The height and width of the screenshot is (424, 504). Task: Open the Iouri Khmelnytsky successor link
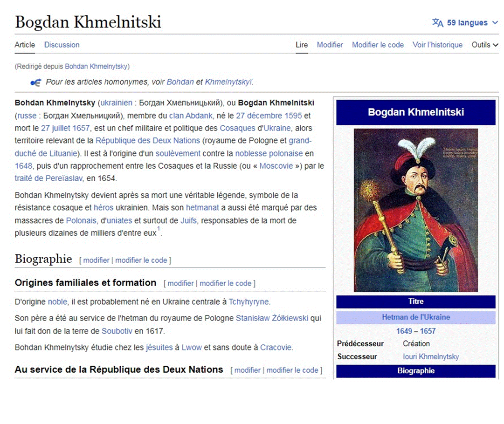431,356
